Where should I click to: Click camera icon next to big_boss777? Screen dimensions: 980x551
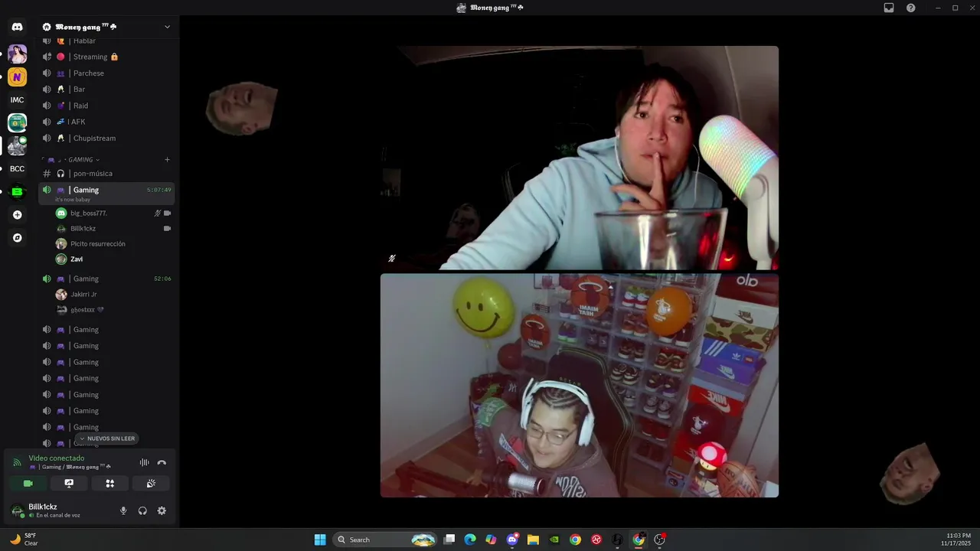click(x=167, y=213)
